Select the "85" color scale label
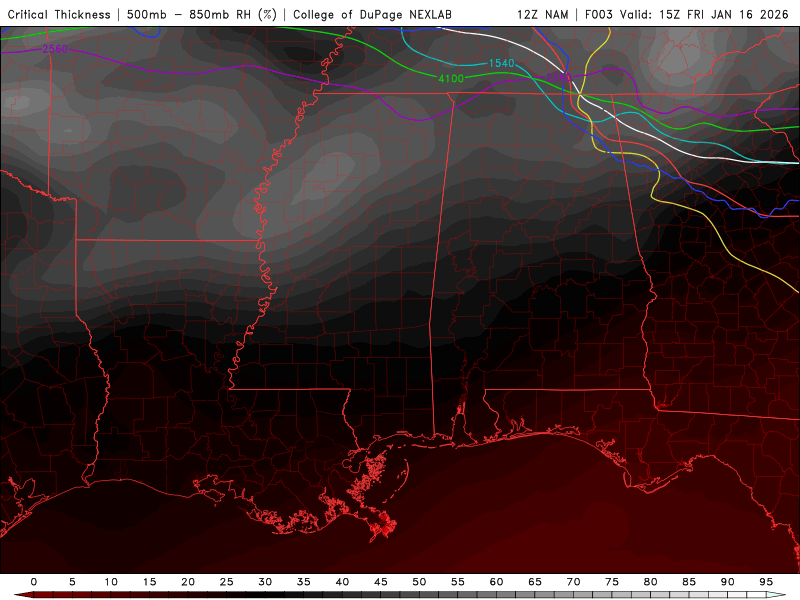This screenshot has height=600, width=800. (689, 582)
